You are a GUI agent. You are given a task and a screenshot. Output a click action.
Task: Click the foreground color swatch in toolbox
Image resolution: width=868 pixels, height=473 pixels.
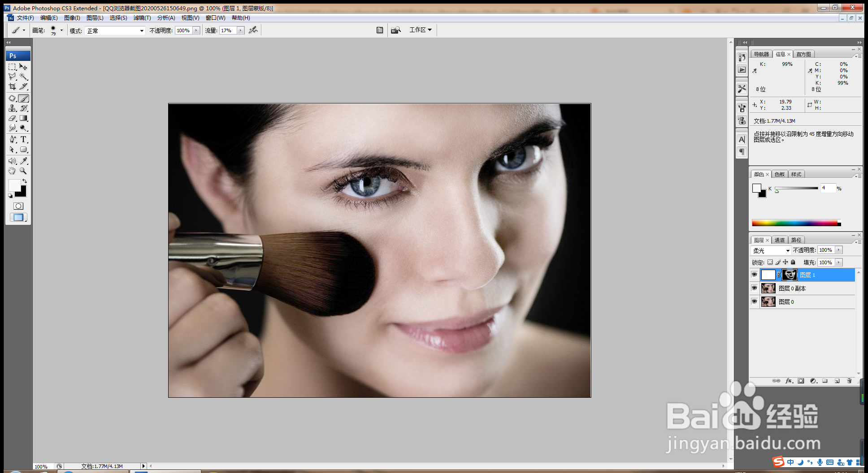(x=14, y=185)
